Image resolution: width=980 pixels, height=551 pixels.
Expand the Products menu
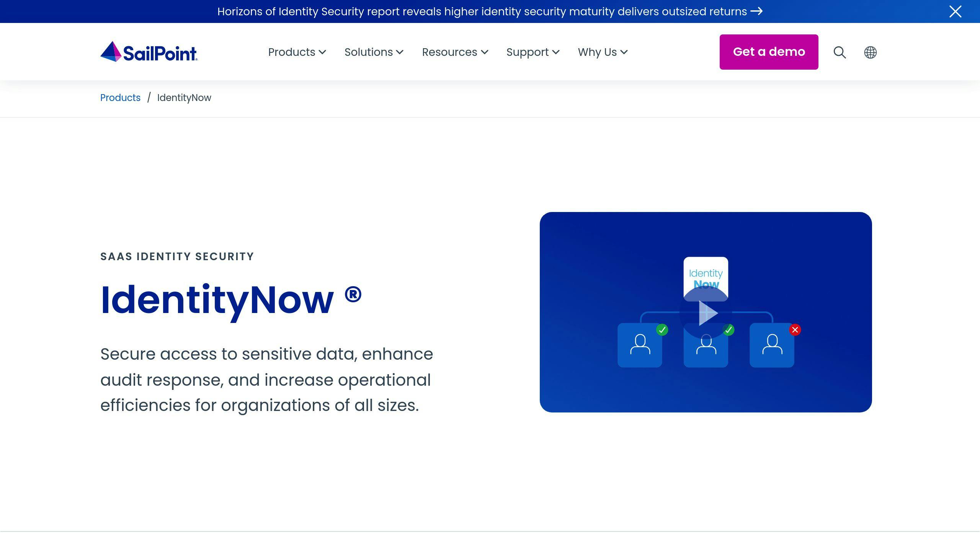click(x=297, y=52)
